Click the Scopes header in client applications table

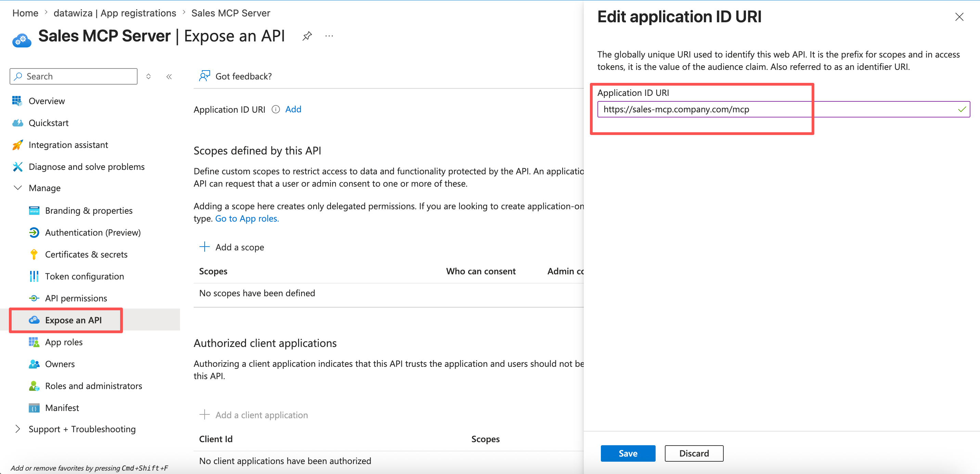point(486,439)
